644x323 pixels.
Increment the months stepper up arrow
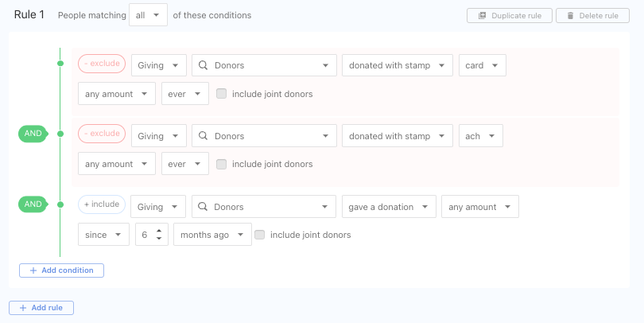[x=159, y=231]
